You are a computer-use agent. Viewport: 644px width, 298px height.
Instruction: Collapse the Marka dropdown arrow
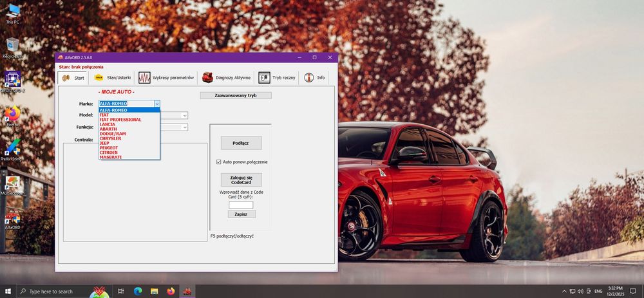tap(157, 104)
